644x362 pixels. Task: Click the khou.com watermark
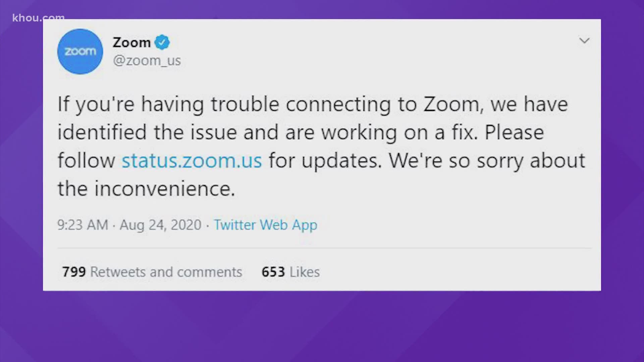(x=38, y=18)
